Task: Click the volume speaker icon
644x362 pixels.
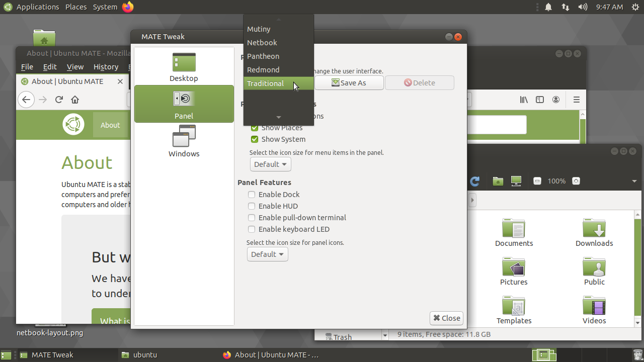Action: coord(583,7)
